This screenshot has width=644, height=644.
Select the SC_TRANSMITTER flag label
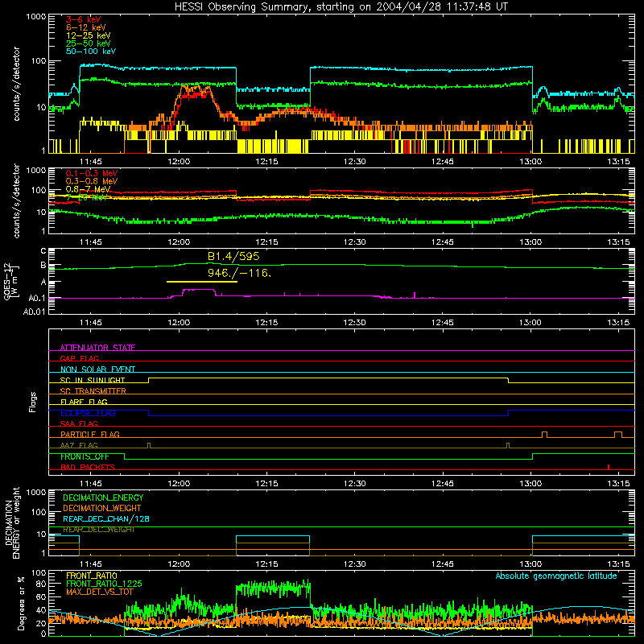(93, 391)
